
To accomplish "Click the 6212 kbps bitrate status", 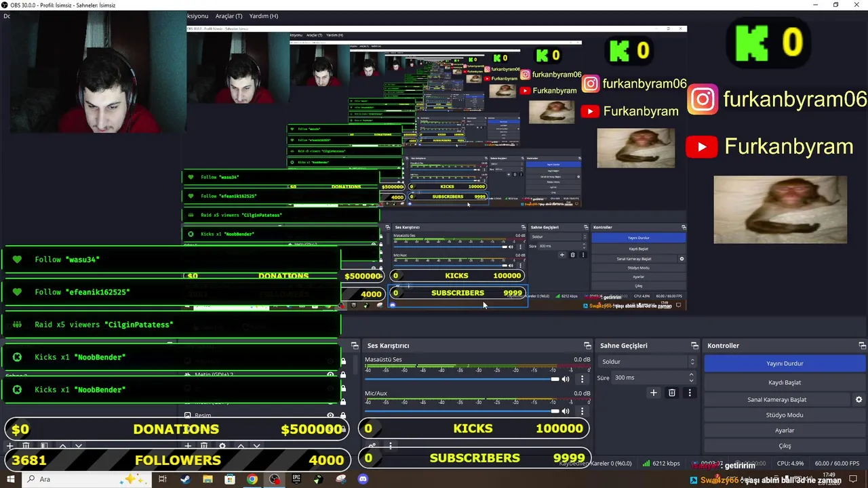I will pyautogui.click(x=661, y=464).
